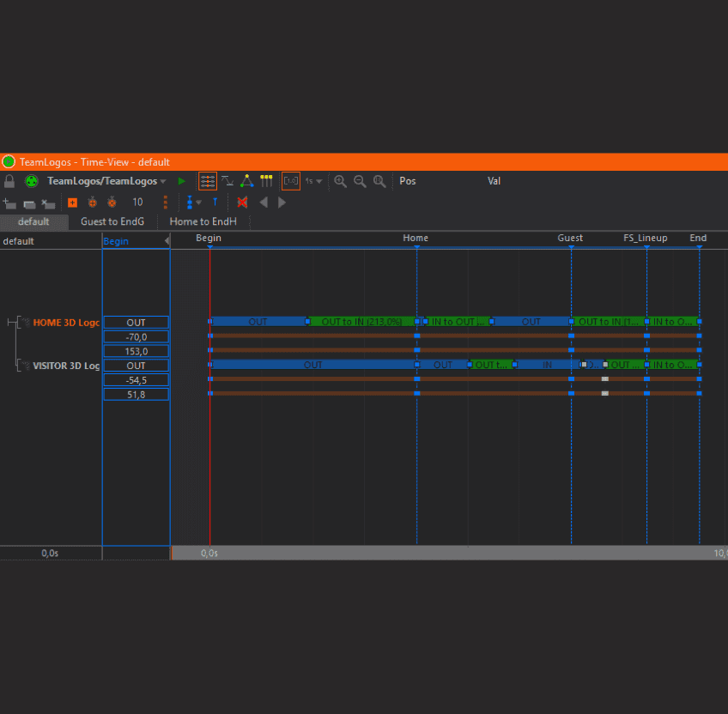Click the zoom-to-fit magnifier icon
Viewport: 728px width, 714px height.
tap(379, 181)
